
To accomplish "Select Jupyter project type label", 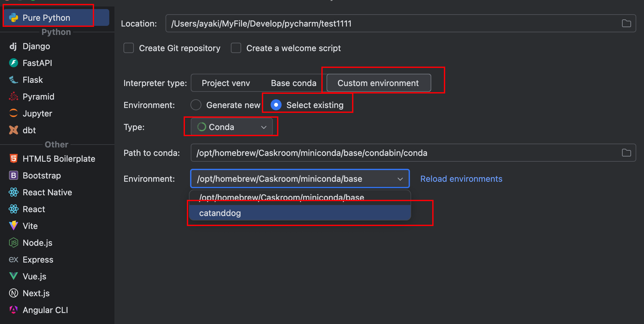I will click(x=37, y=113).
